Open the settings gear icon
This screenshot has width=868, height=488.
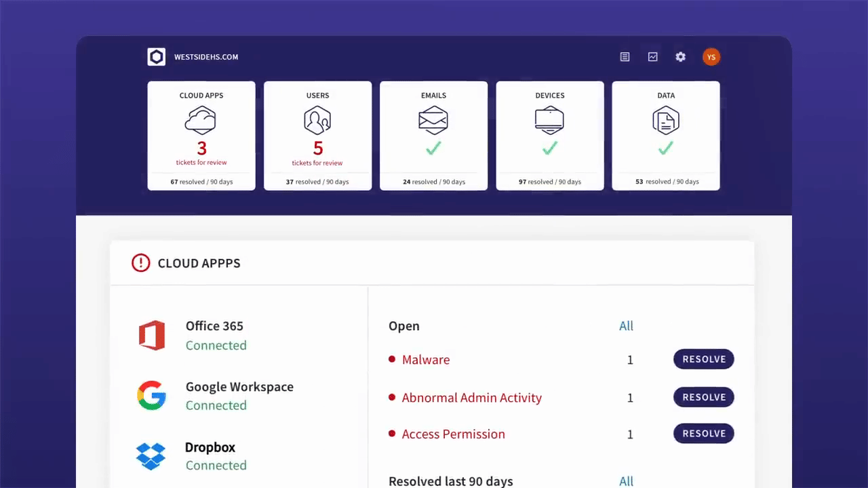[x=681, y=57]
